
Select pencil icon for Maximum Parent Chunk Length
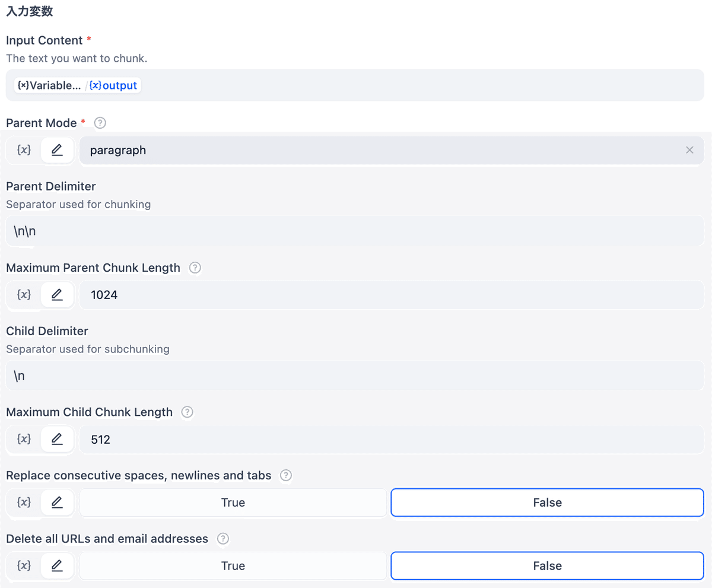click(x=57, y=294)
